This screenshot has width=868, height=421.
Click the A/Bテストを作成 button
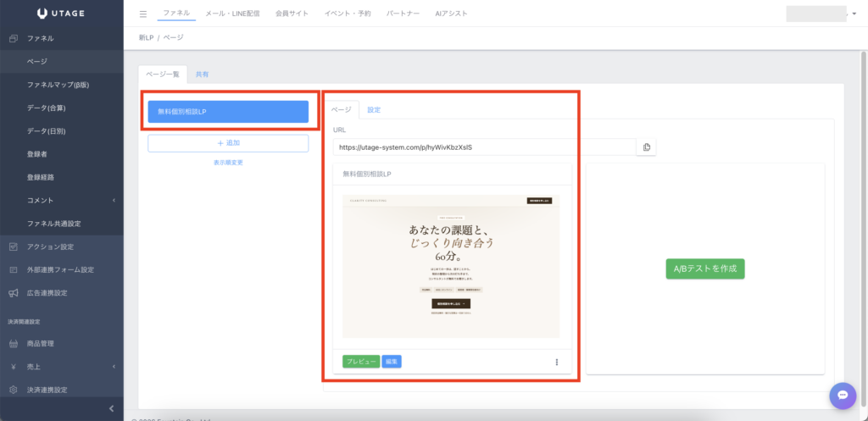(705, 269)
